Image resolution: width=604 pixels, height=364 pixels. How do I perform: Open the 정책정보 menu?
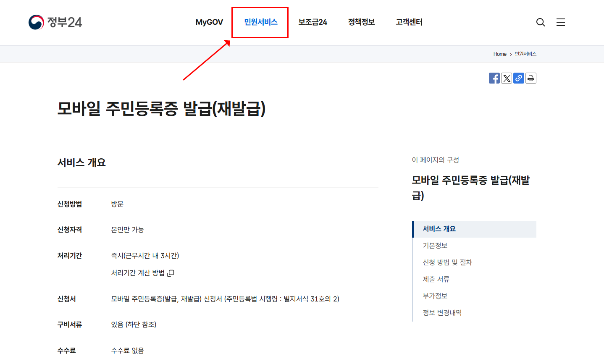tap(362, 22)
